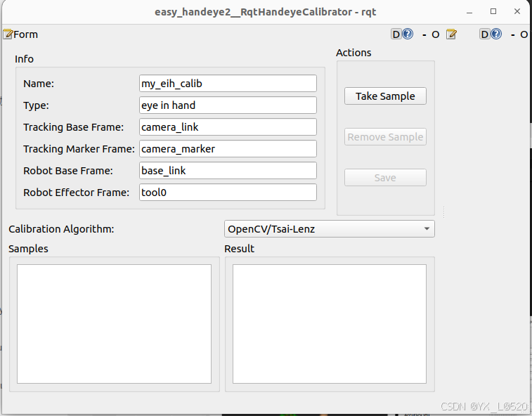Close the rqt HandeyeCalibrator window

coord(517,11)
